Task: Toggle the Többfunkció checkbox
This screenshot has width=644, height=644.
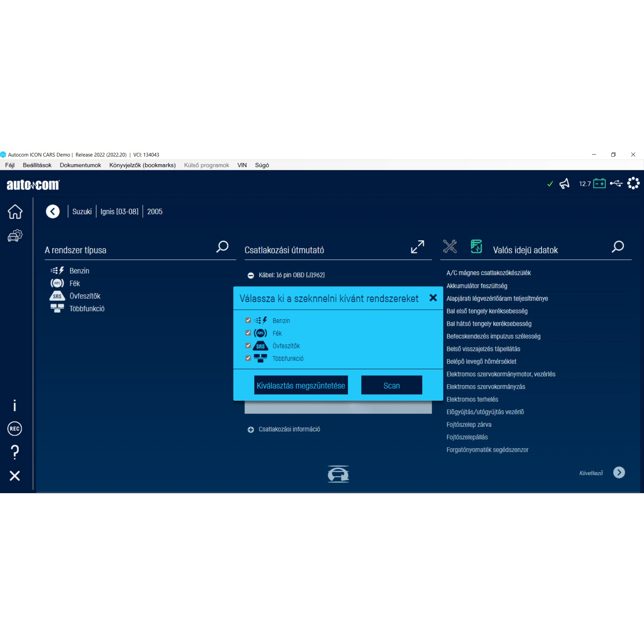Action: tap(248, 358)
